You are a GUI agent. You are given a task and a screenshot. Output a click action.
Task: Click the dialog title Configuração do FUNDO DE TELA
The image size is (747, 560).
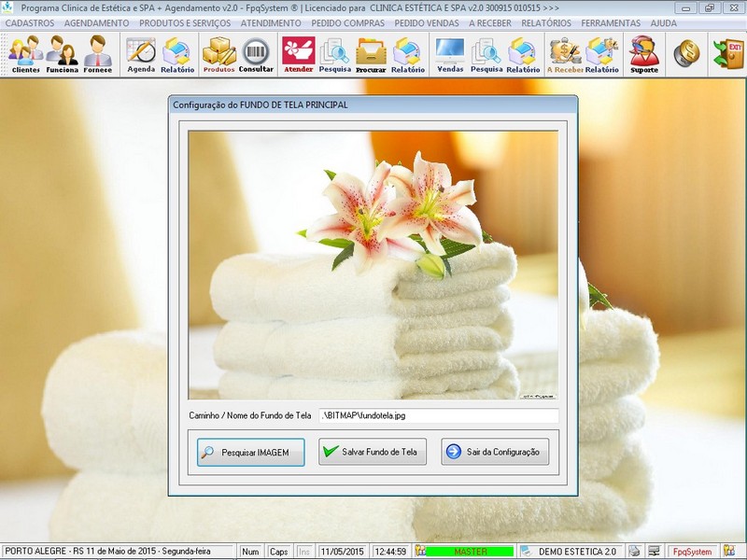point(261,105)
